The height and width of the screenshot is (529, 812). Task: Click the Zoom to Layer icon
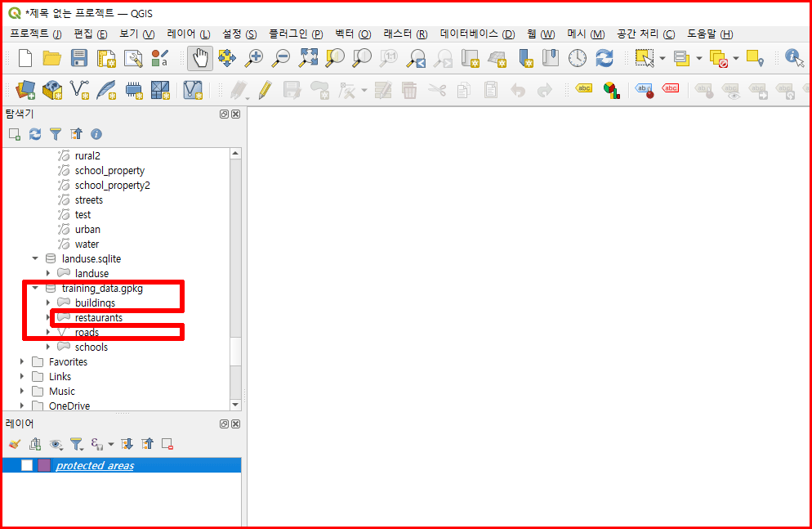pyautogui.click(x=362, y=58)
